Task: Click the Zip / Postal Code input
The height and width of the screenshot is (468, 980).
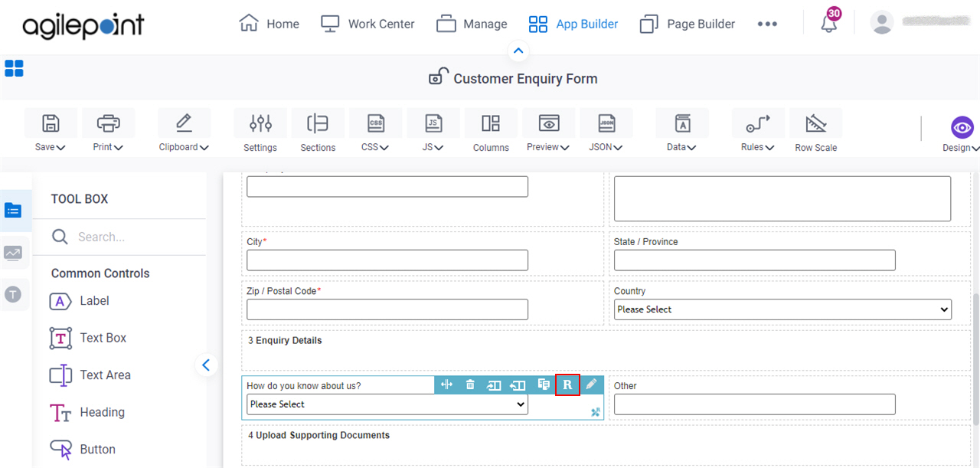Action: coord(387,309)
